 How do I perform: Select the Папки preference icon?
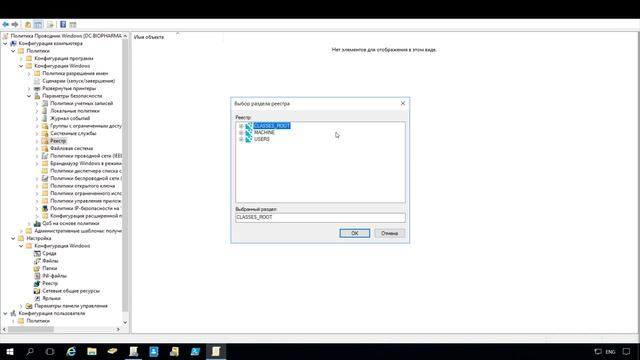point(37,269)
